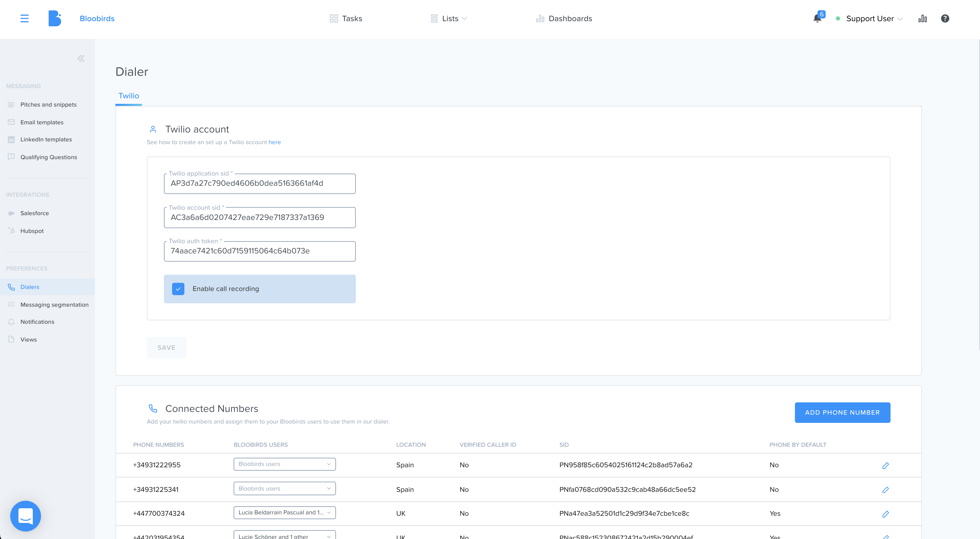The width and height of the screenshot is (980, 539).
Task: Open Bloobirds users dropdown for +34931225341
Action: point(284,488)
